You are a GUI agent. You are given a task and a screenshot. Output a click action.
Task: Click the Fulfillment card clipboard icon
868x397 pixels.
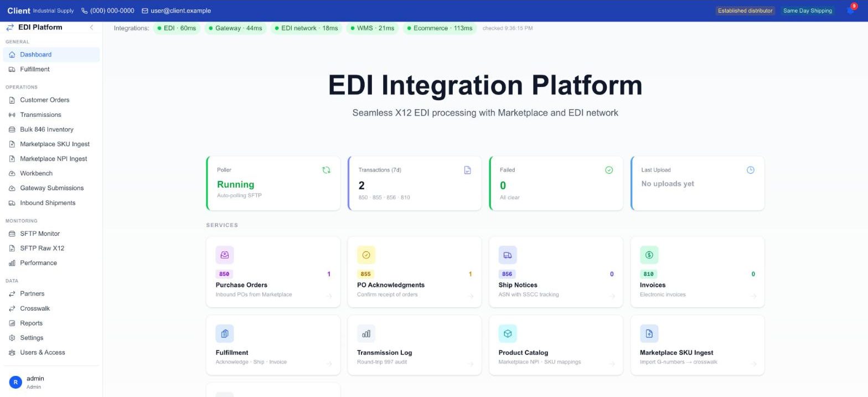click(225, 333)
